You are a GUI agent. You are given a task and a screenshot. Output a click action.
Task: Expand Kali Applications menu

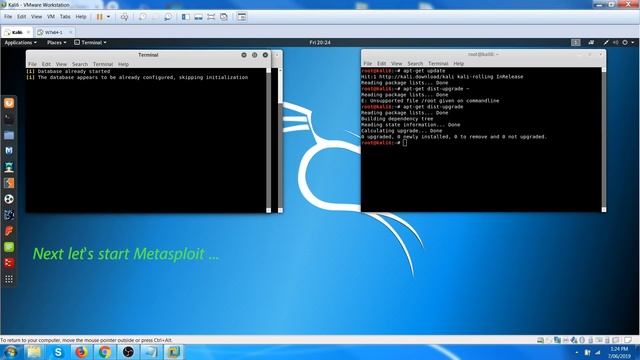tap(20, 42)
